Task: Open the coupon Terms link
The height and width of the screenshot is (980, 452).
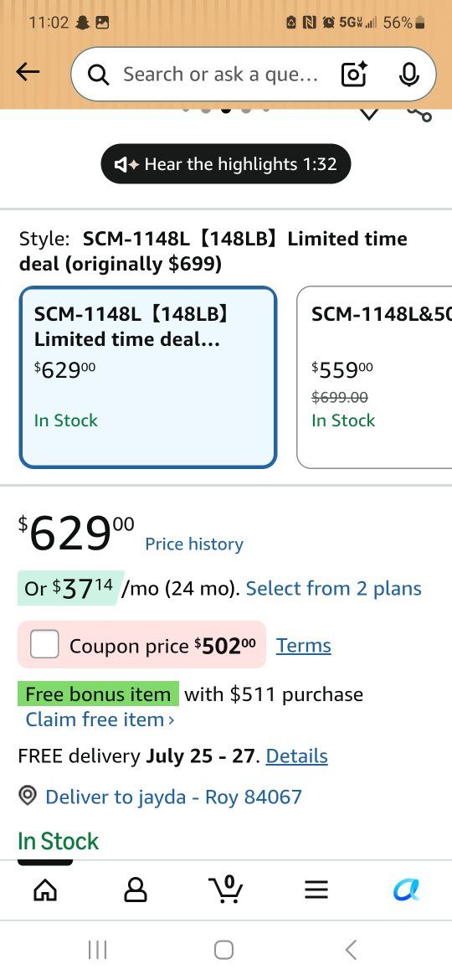Action: (303, 645)
